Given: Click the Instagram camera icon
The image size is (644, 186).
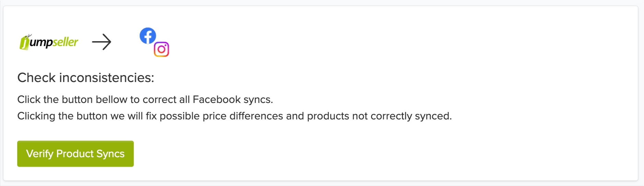Looking at the screenshot, I should pyautogui.click(x=162, y=49).
